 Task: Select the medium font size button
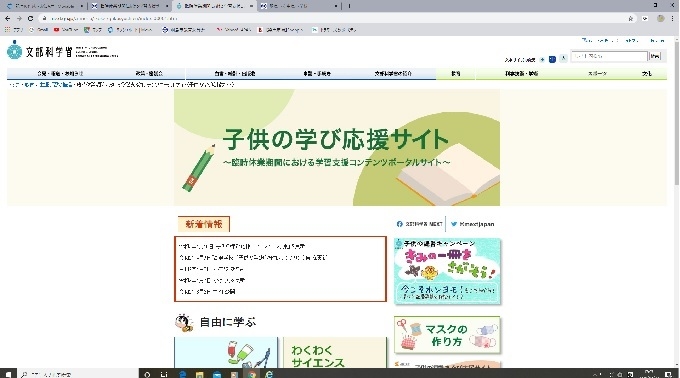coord(552,59)
